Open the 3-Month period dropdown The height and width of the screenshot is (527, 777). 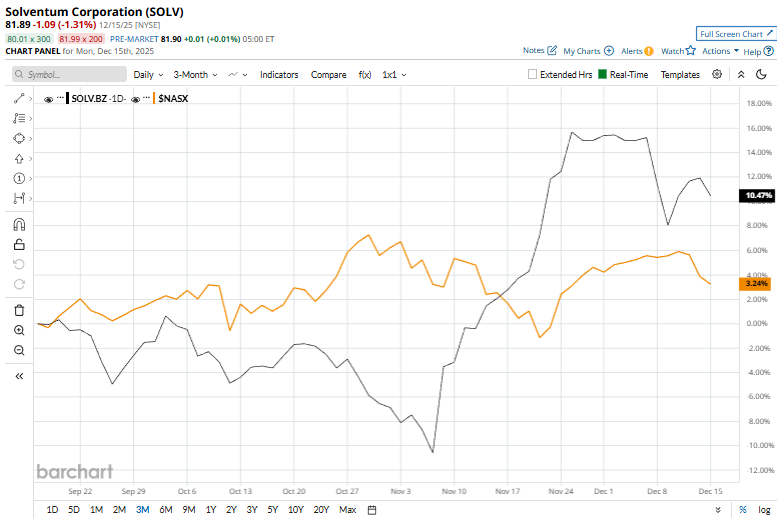[195, 75]
